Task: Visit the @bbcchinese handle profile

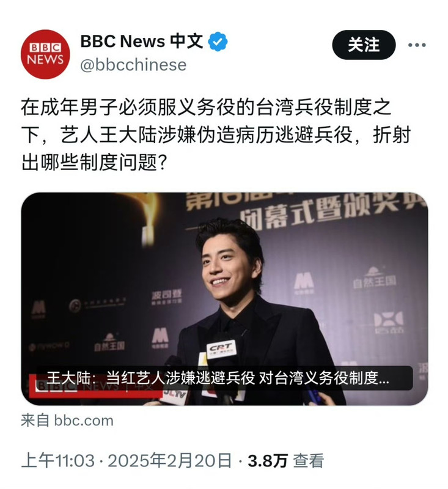Action: click(133, 65)
